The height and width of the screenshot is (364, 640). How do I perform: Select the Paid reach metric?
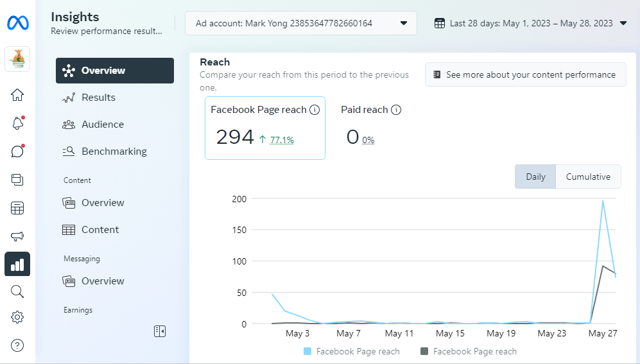[x=371, y=128]
